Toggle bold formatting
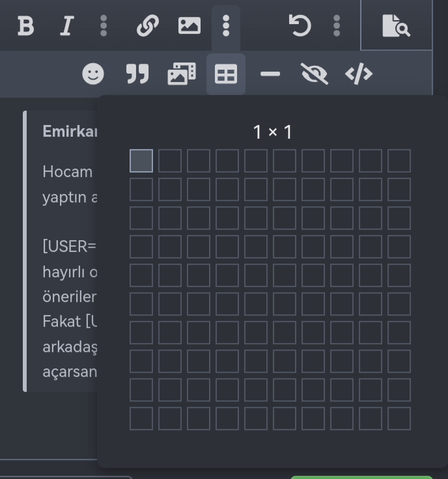The width and height of the screenshot is (448, 479). coord(25,26)
